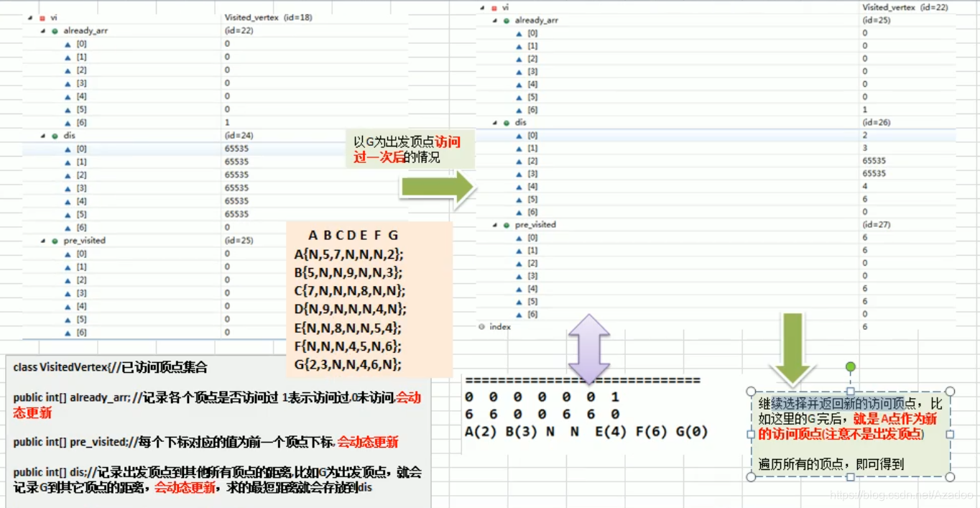980x508 pixels.
Task: Click blue triangle icon of dis [1] in id=22 panel
Action: 519,148
